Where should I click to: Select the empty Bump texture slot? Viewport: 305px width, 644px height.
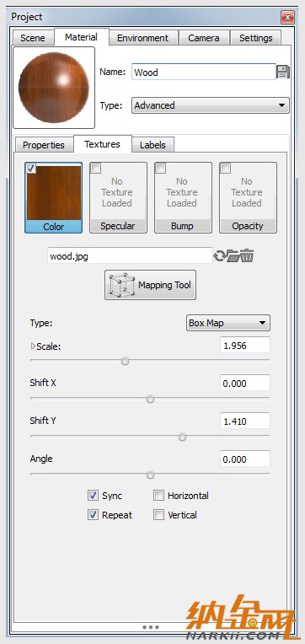183,197
